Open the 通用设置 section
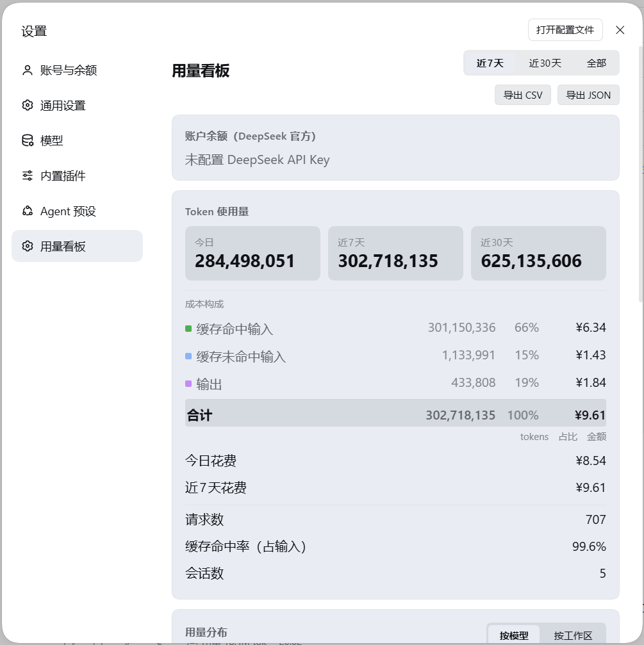Viewport: 644px width, 645px height. pos(77,105)
